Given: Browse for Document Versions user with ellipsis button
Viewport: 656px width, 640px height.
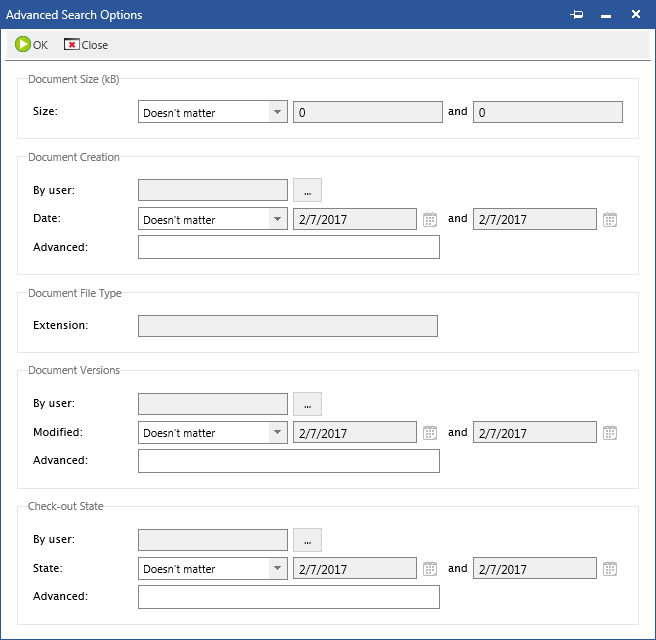Looking at the screenshot, I should pos(307,404).
